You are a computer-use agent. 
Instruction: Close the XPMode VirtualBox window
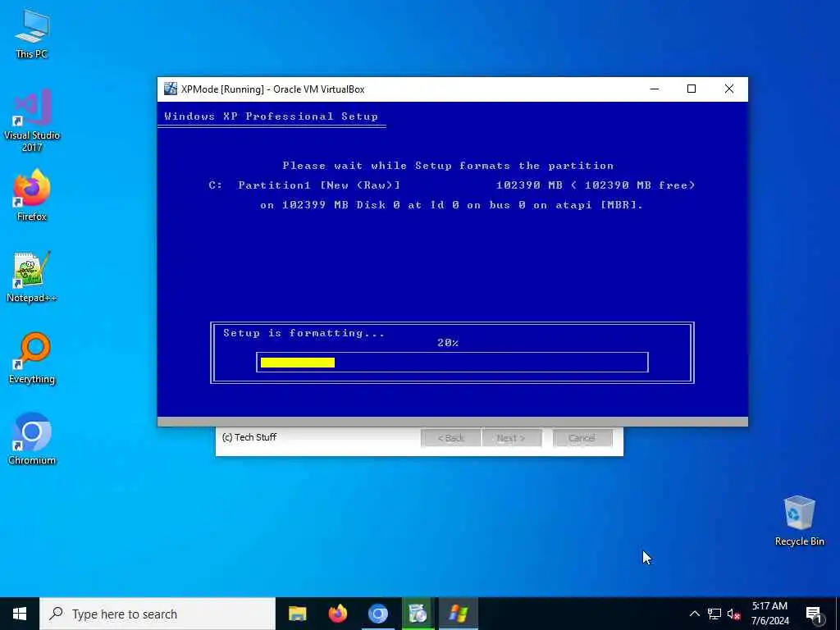pos(729,89)
